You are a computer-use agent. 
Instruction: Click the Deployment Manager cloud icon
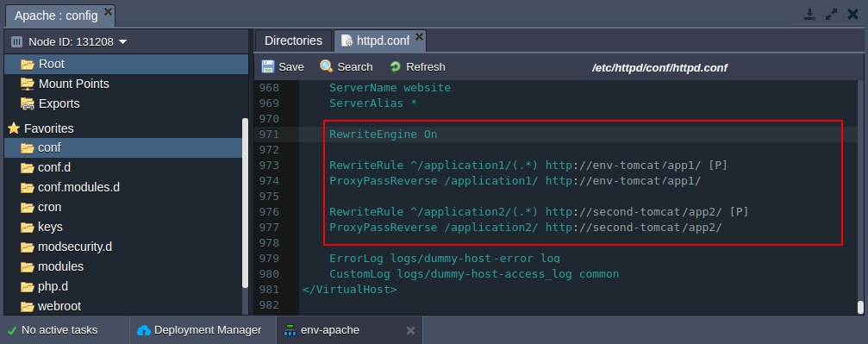pos(143,330)
